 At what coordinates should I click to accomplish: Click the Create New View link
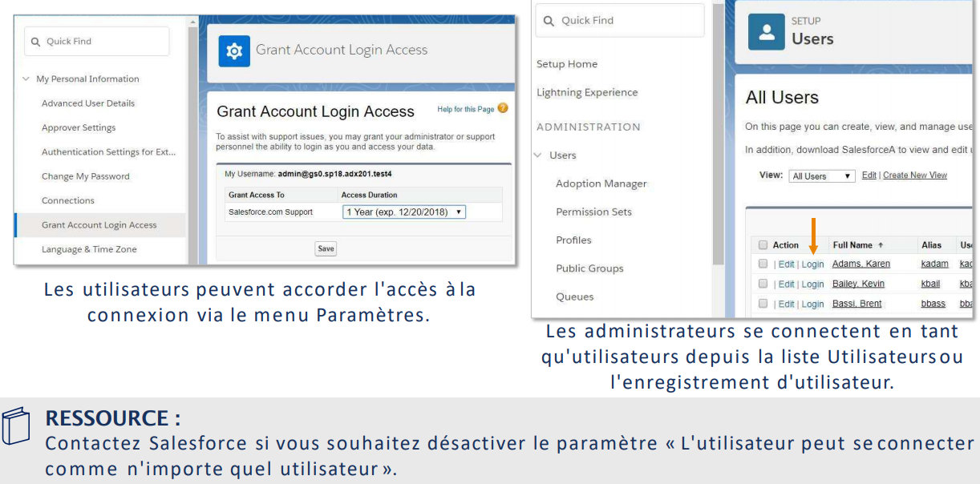click(914, 175)
